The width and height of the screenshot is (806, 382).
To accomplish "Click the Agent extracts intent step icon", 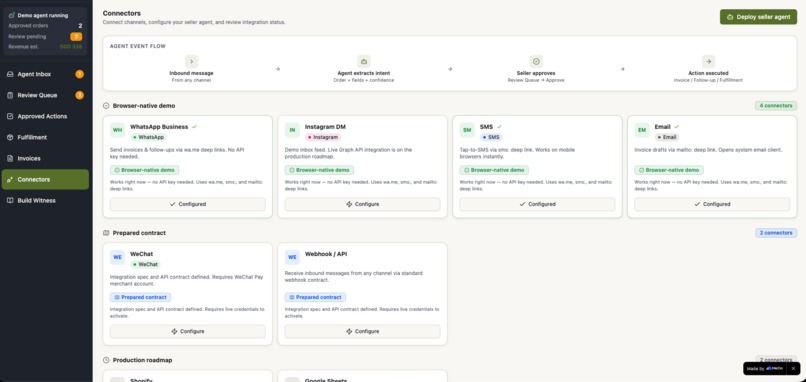I will [364, 62].
